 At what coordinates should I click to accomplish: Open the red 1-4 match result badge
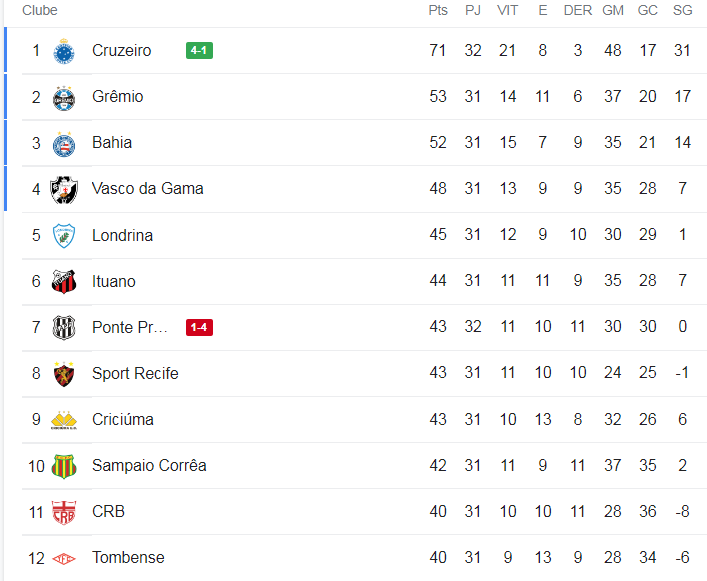199,328
